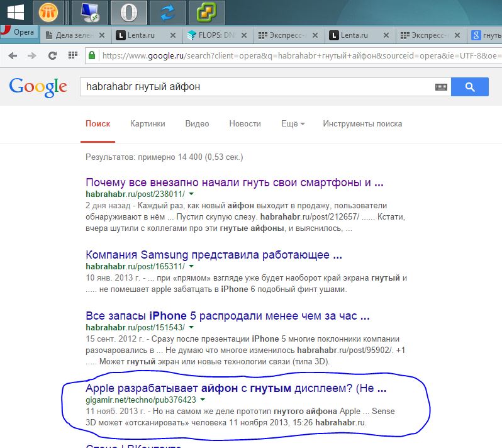
Task: Go forward with the forward arrow
Action: (31, 56)
